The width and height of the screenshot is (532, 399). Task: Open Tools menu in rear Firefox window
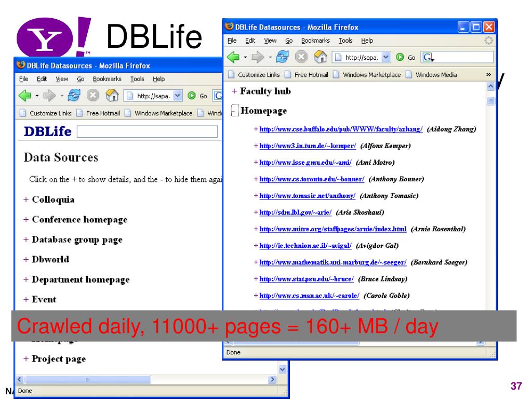coord(137,79)
